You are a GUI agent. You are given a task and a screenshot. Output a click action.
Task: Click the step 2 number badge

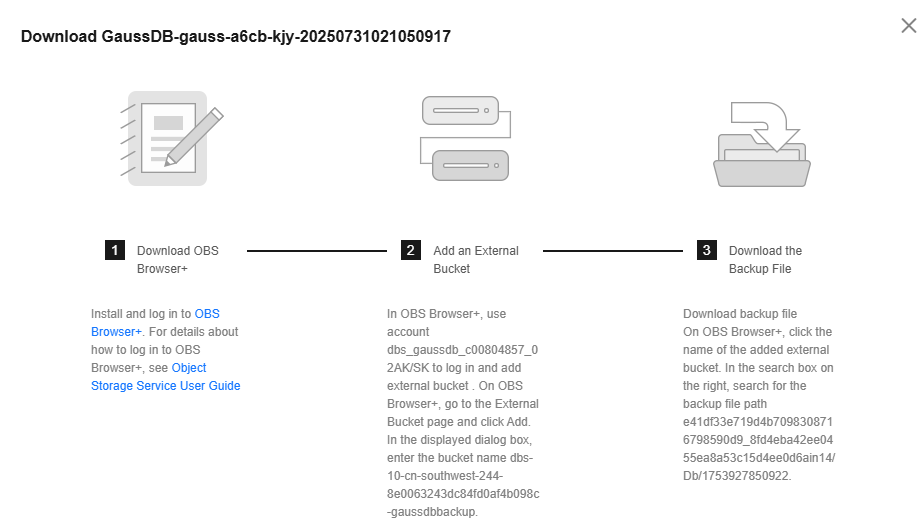click(x=410, y=250)
